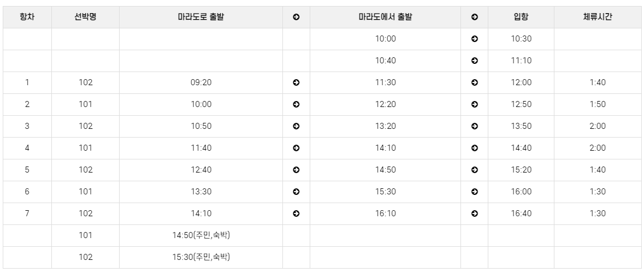Click arrow icon in header after 마라도로 출발

pyautogui.click(x=296, y=17)
